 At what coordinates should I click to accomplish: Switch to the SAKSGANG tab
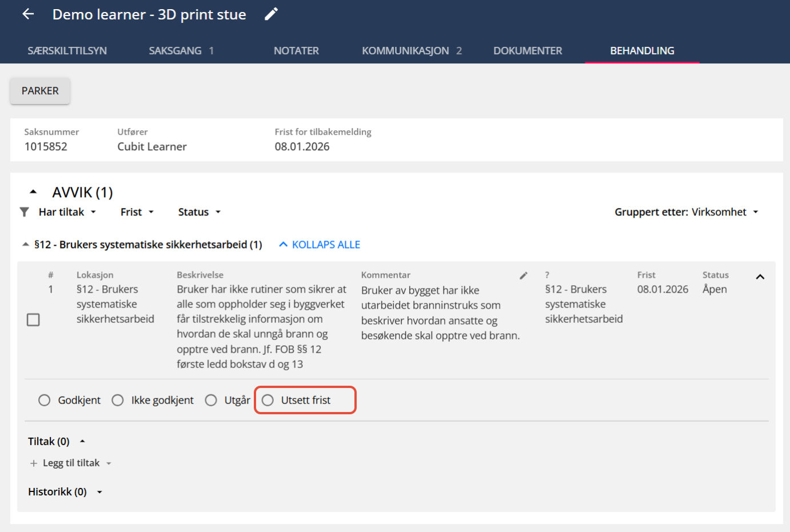coord(181,51)
